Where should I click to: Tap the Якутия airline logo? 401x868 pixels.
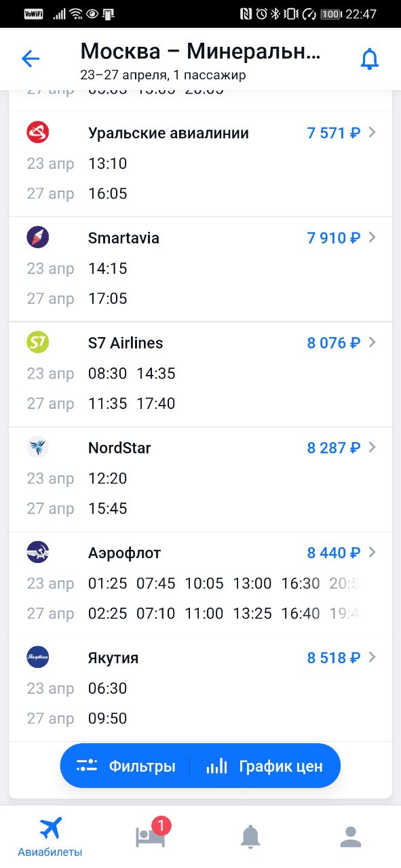(x=38, y=658)
